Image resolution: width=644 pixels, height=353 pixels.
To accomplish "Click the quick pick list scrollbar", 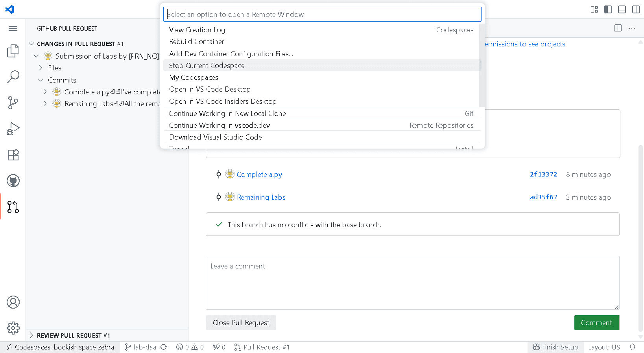I will tap(482, 65).
